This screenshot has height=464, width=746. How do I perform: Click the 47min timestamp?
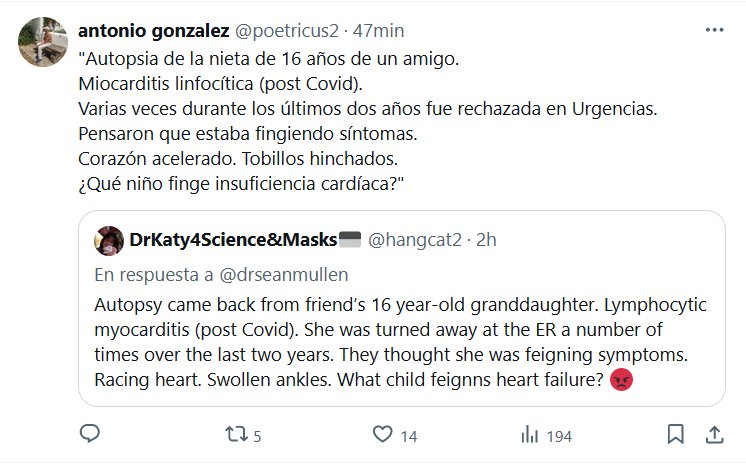tap(342, 31)
